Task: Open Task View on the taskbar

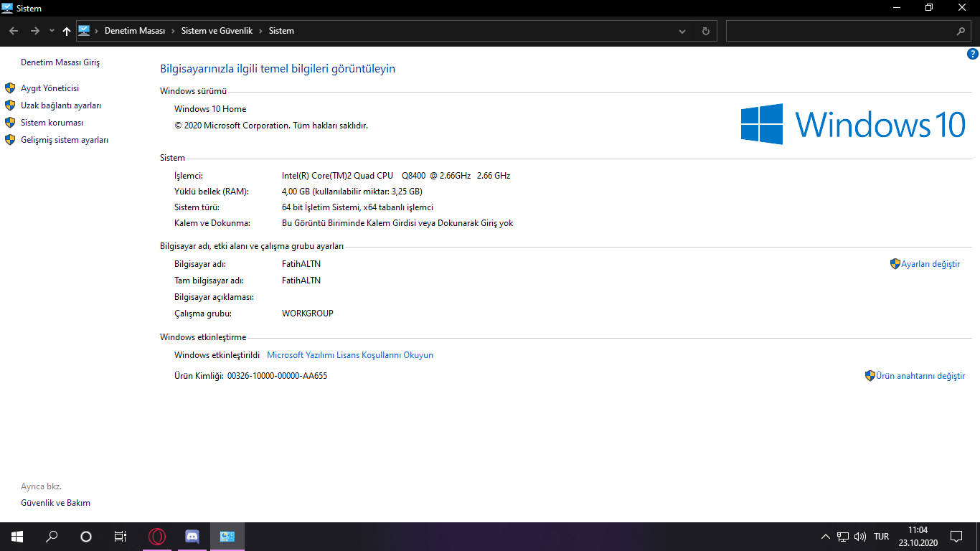Action: (x=121, y=537)
